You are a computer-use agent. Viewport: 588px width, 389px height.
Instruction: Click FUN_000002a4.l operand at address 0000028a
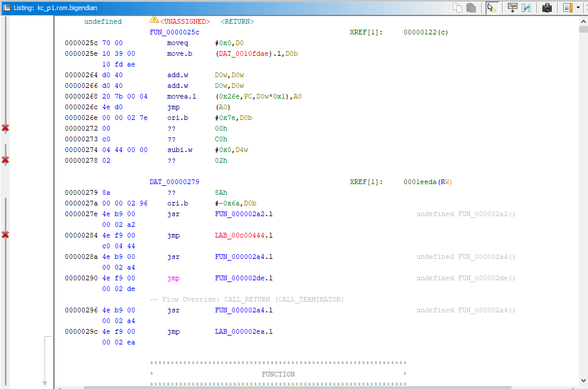[x=244, y=257]
